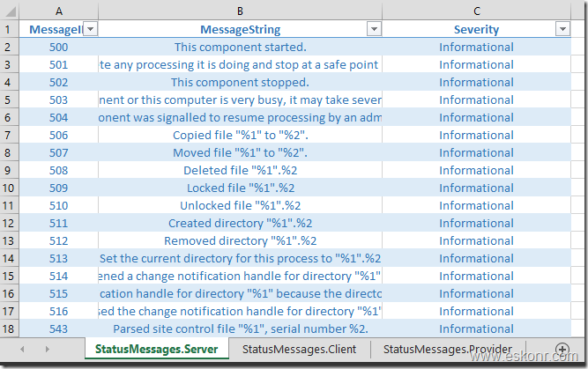Select the "This component stopped." cell

(x=240, y=83)
